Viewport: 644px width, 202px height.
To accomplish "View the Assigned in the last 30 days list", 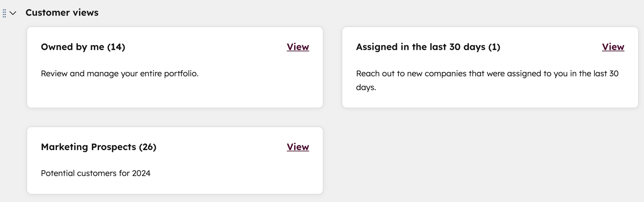I will pyautogui.click(x=612, y=47).
